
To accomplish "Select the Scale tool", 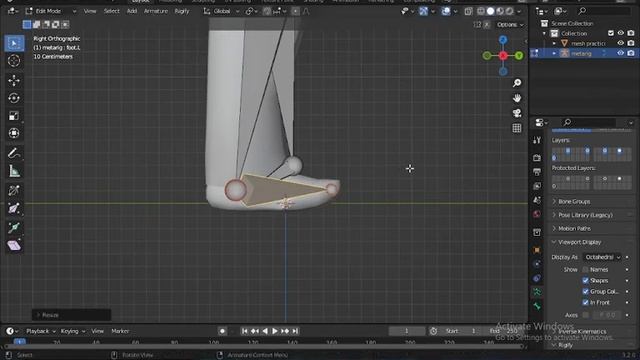I will point(14,116).
